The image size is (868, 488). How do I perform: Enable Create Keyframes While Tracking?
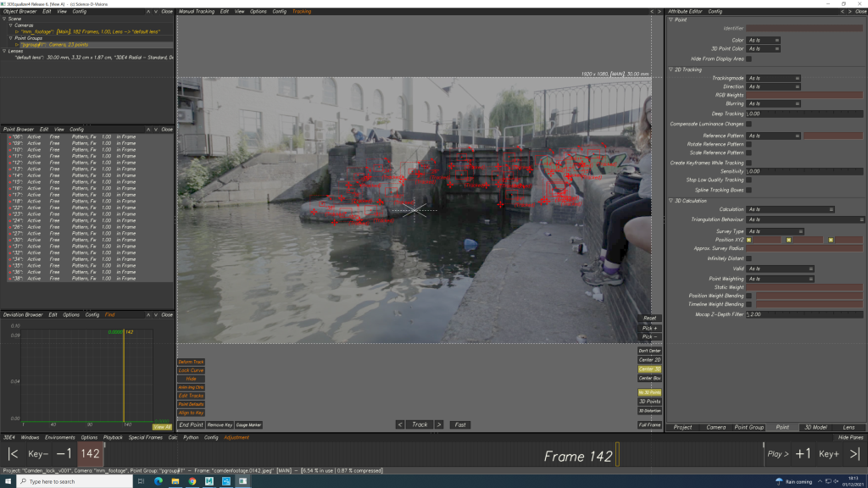coord(748,163)
